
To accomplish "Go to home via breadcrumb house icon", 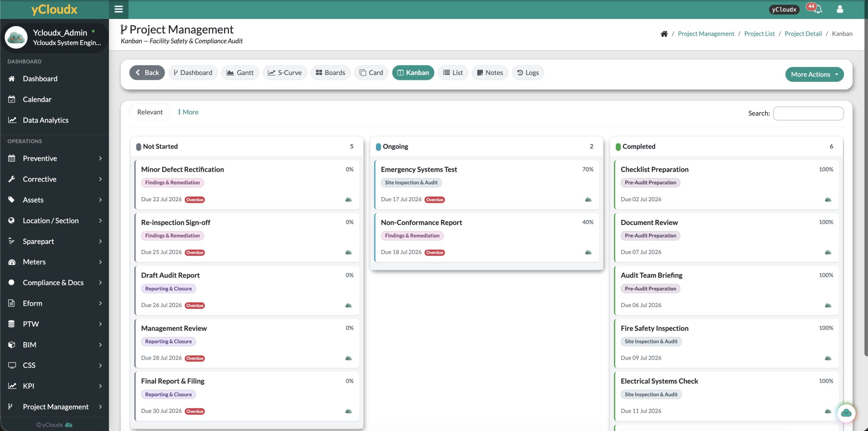I will [x=664, y=34].
